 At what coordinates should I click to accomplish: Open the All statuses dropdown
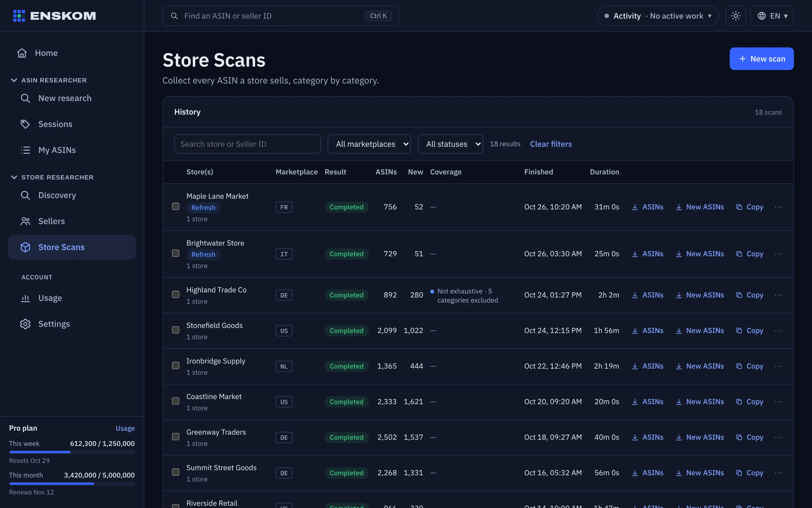coord(450,144)
